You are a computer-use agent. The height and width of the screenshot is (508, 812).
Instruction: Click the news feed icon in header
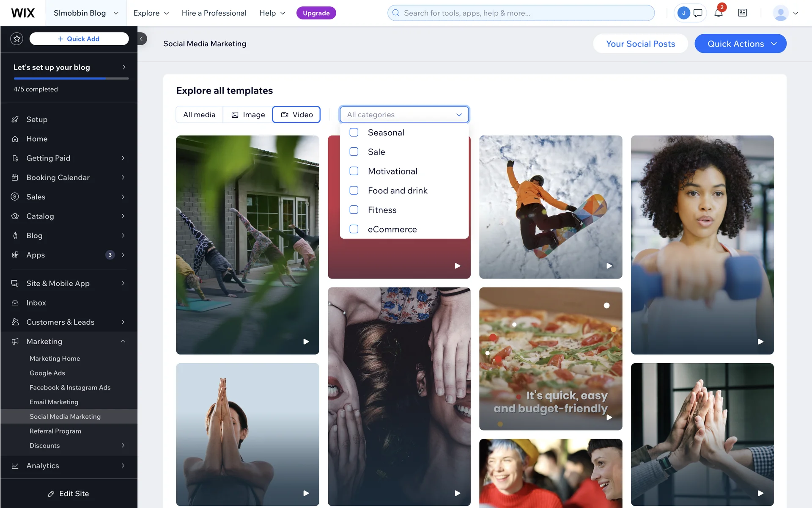coord(742,13)
